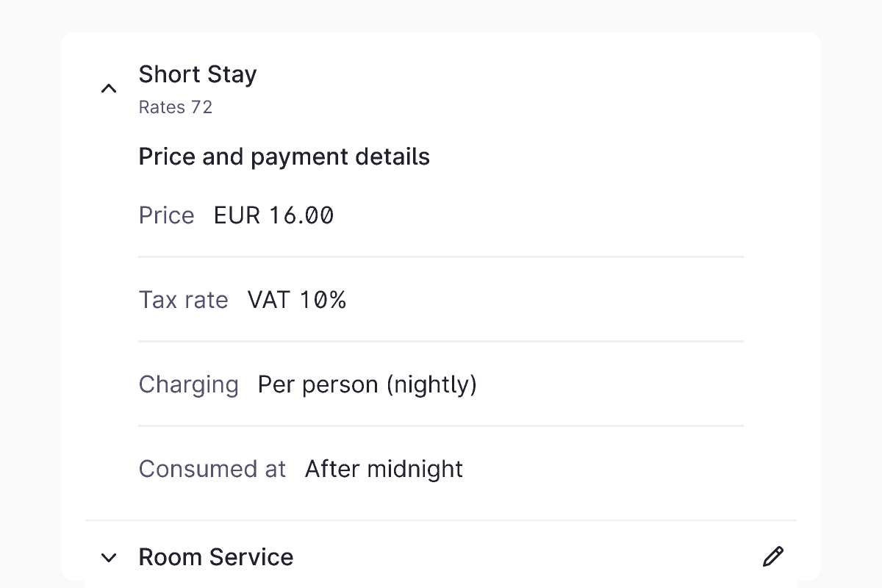Image resolution: width=882 pixels, height=588 pixels.
Task: Select the After midnight value
Action: pyautogui.click(x=384, y=469)
